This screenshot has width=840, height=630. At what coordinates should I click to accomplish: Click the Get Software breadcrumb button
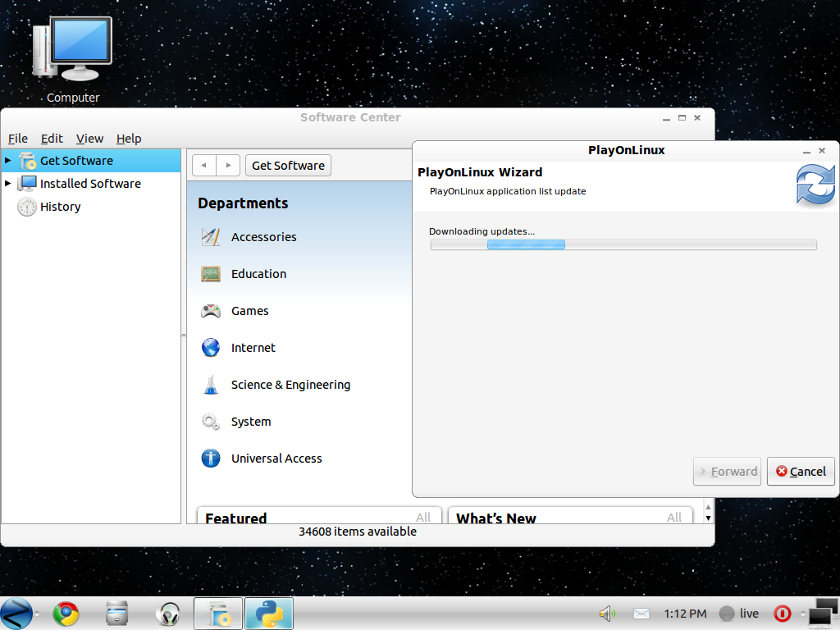(x=288, y=166)
